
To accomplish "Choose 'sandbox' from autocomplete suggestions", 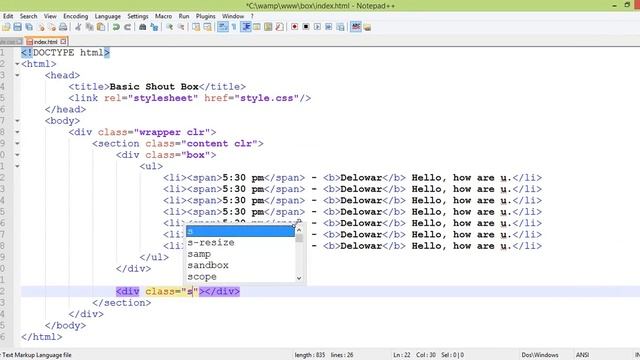I will [x=240, y=265].
